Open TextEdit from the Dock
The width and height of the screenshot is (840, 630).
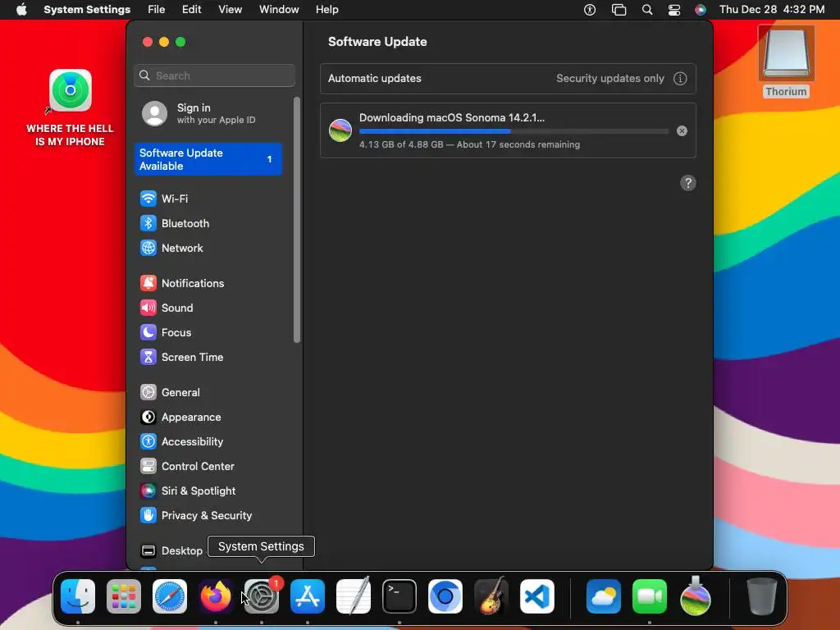(x=354, y=596)
